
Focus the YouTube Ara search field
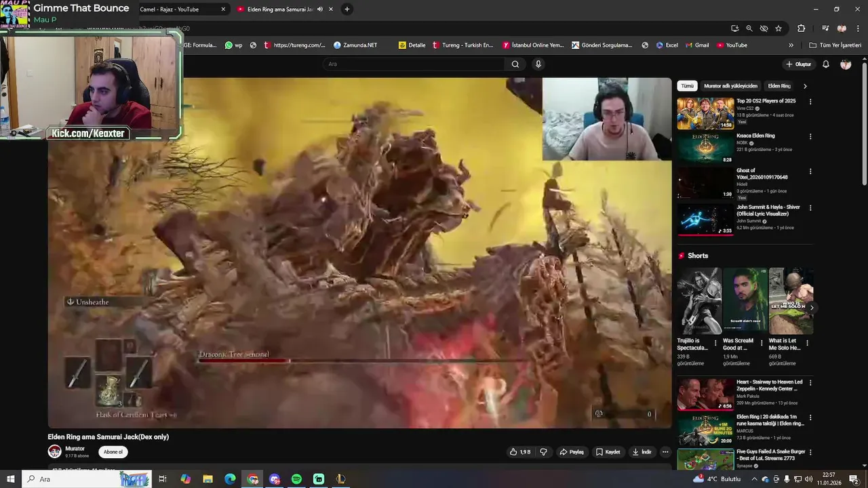pyautogui.click(x=414, y=64)
